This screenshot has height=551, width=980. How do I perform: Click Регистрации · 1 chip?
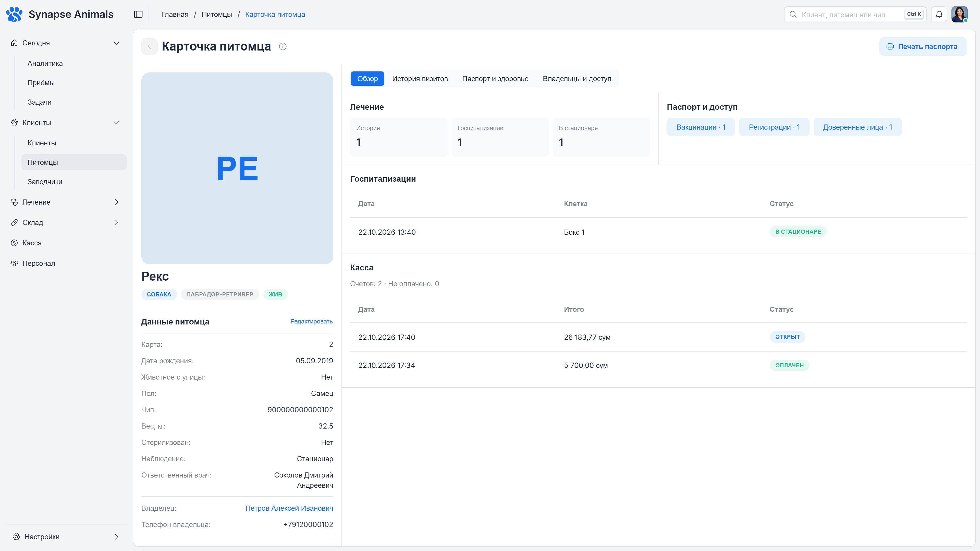pos(774,127)
